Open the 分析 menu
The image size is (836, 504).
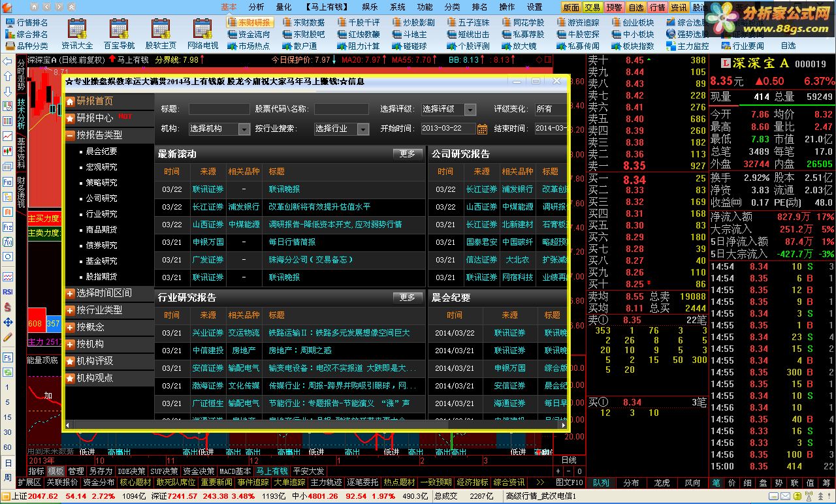pos(256,7)
